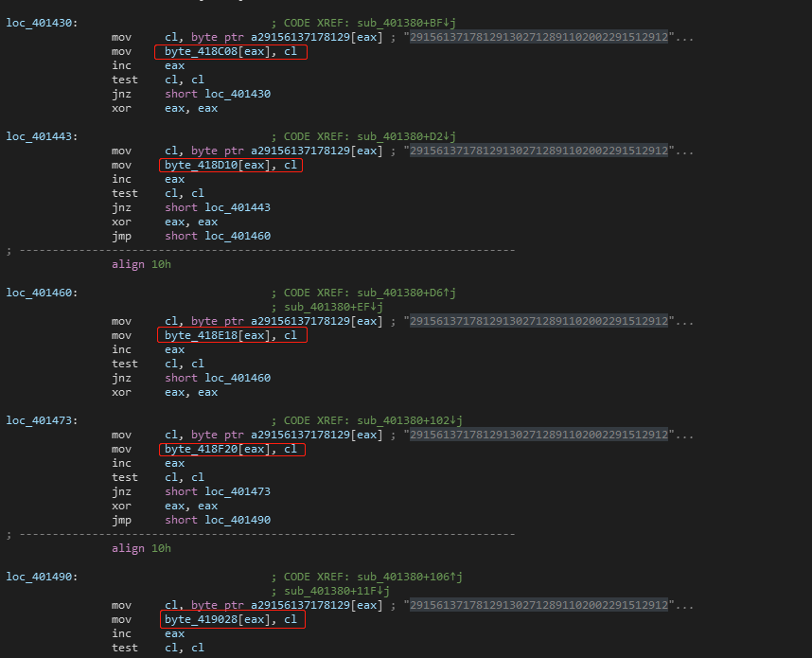Viewport: 812px width, 658px height.
Task: Click the loc_401443 label definition
Action: (42, 135)
